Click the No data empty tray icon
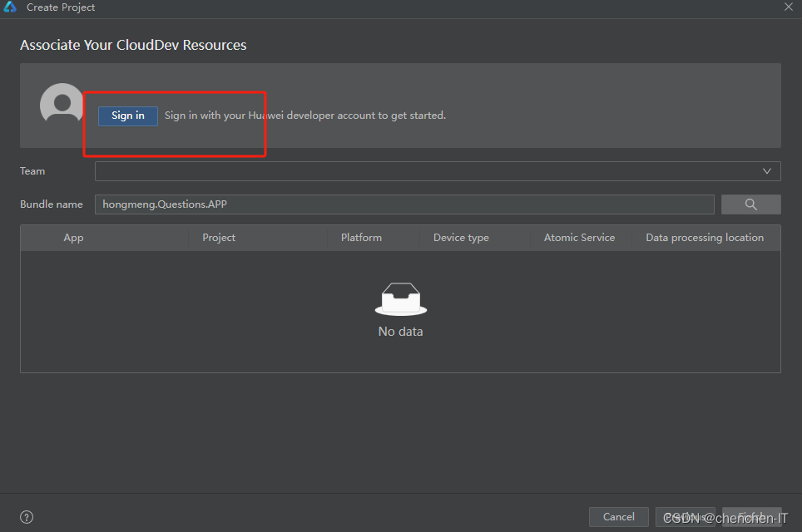802x532 pixels. (x=400, y=299)
